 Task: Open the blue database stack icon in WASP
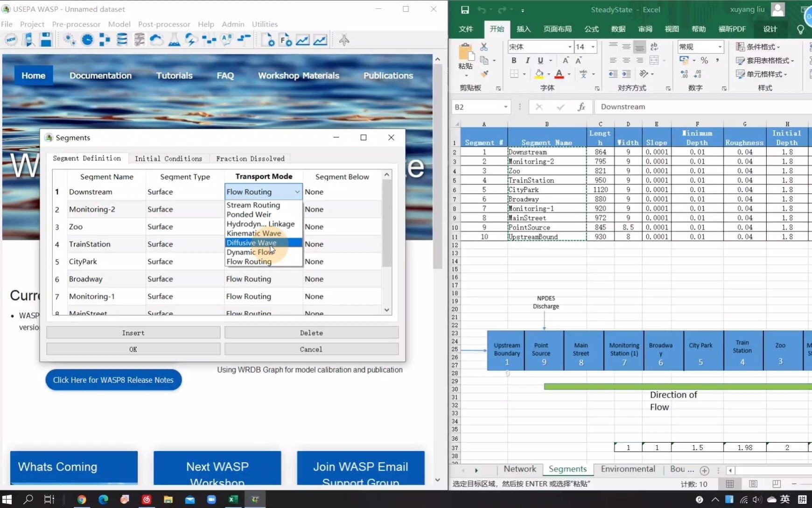point(122,40)
